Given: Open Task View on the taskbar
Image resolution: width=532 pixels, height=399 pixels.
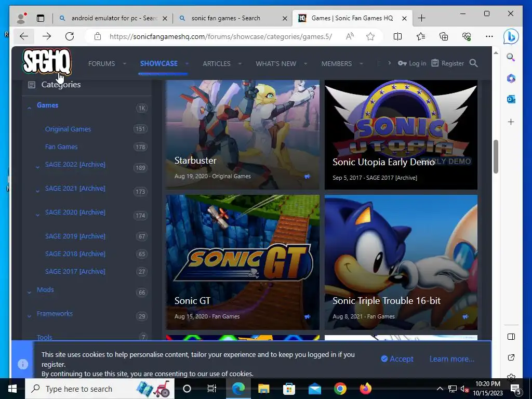Looking at the screenshot, I should click(x=211, y=389).
